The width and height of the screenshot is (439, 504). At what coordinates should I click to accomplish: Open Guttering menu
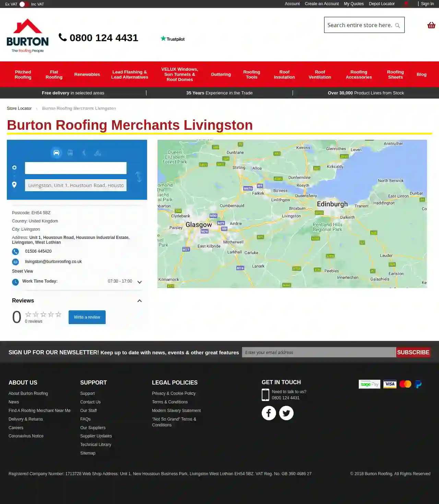click(221, 75)
